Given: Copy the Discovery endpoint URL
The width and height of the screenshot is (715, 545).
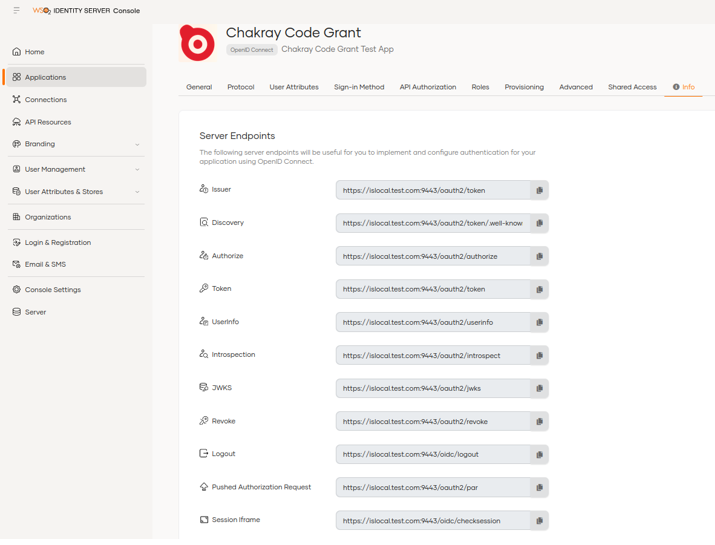Looking at the screenshot, I should point(539,223).
